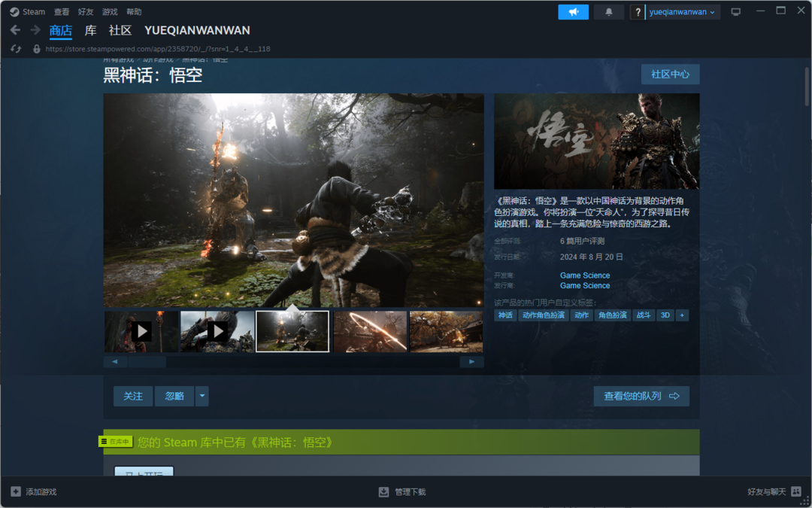Click the megaphone announcements icon
Viewport: 812px width, 508px height.
click(x=573, y=12)
